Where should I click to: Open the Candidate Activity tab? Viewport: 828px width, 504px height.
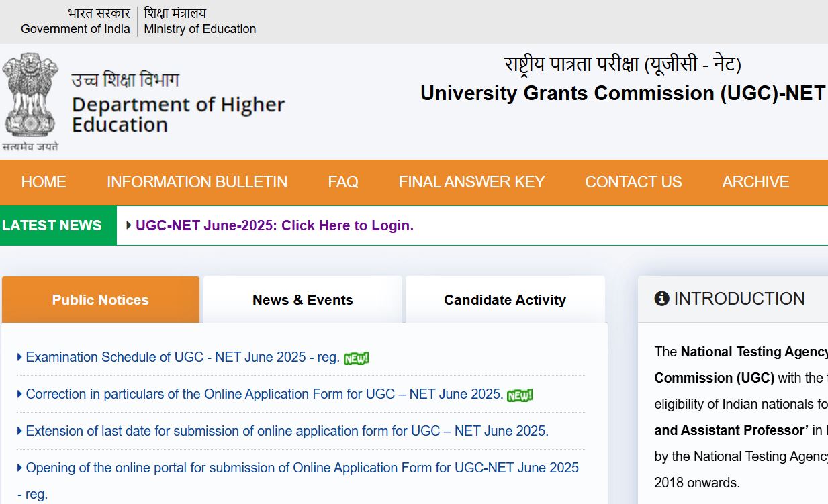[505, 300]
